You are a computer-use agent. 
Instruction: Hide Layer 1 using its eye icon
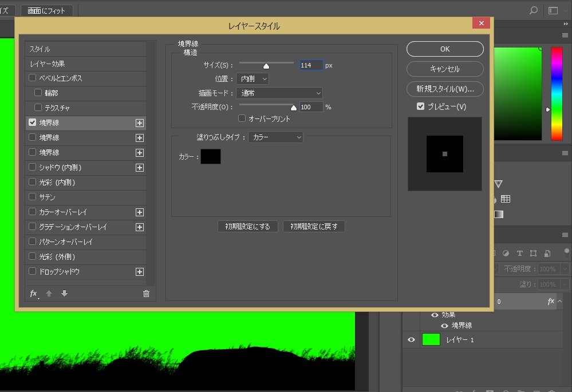coord(411,340)
